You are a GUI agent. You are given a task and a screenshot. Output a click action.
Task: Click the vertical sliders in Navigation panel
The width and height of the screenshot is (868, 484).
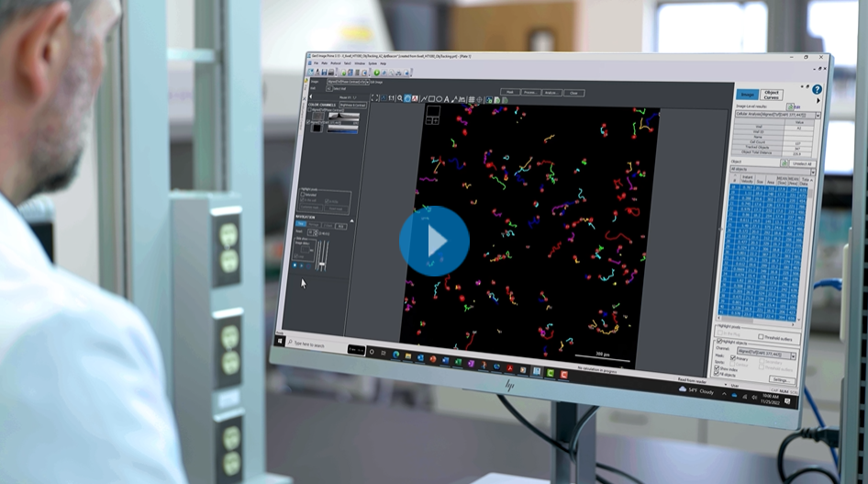point(323,256)
